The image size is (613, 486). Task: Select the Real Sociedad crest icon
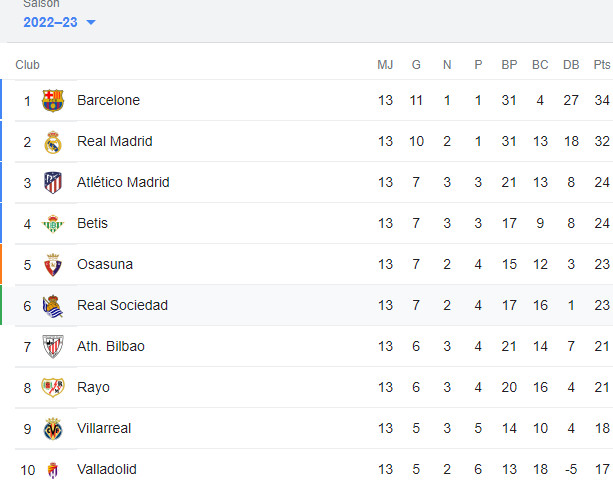click(53, 306)
